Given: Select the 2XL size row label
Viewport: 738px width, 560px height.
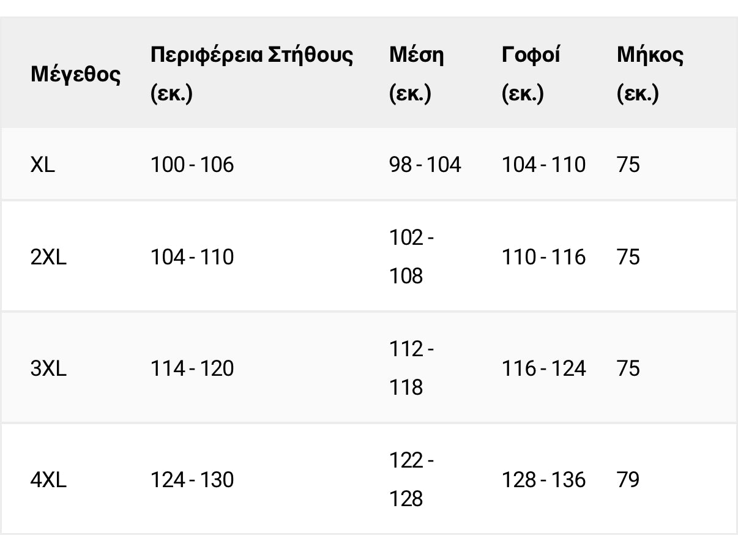Looking at the screenshot, I should tap(48, 257).
